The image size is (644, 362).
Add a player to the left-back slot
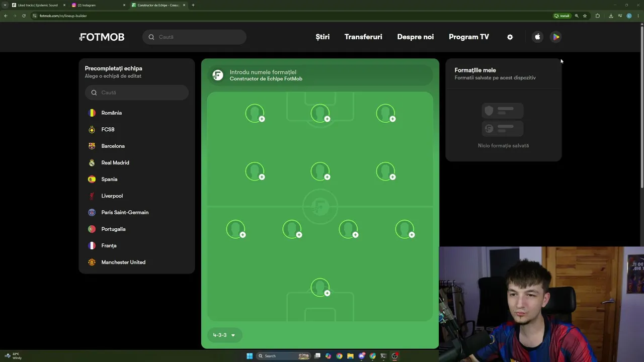coord(236,229)
